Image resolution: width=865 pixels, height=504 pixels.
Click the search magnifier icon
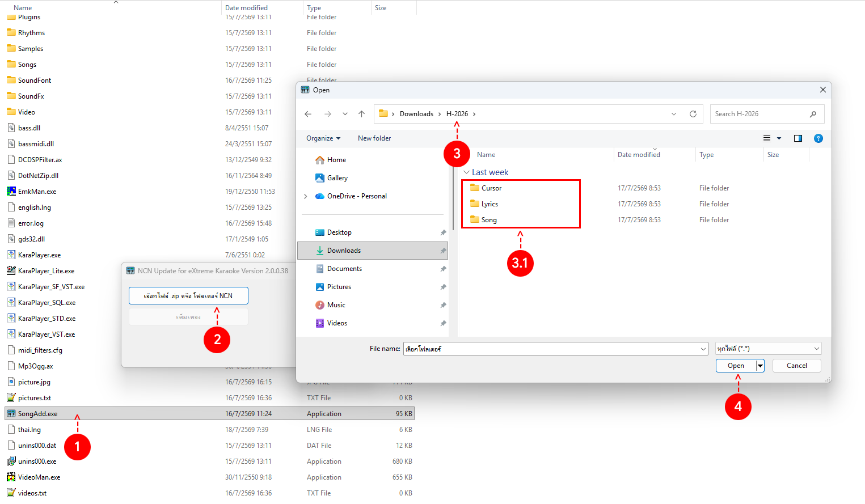coord(813,114)
